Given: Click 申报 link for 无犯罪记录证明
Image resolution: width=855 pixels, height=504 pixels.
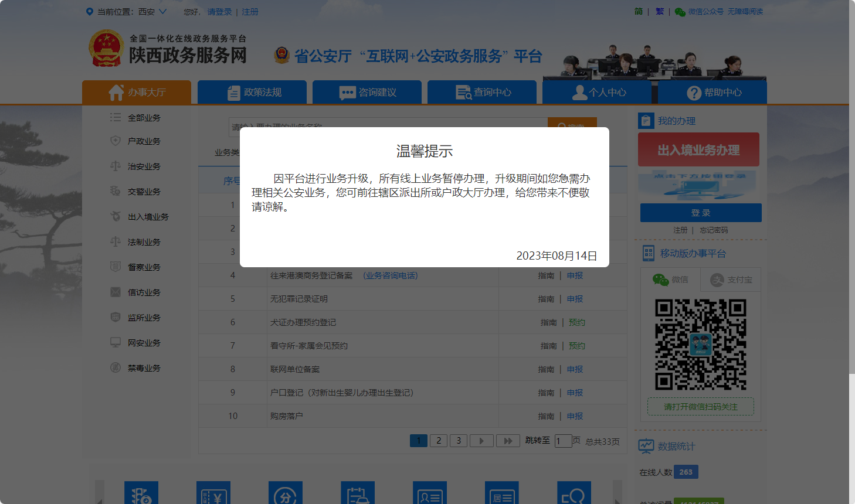Looking at the screenshot, I should tap(575, 299).
